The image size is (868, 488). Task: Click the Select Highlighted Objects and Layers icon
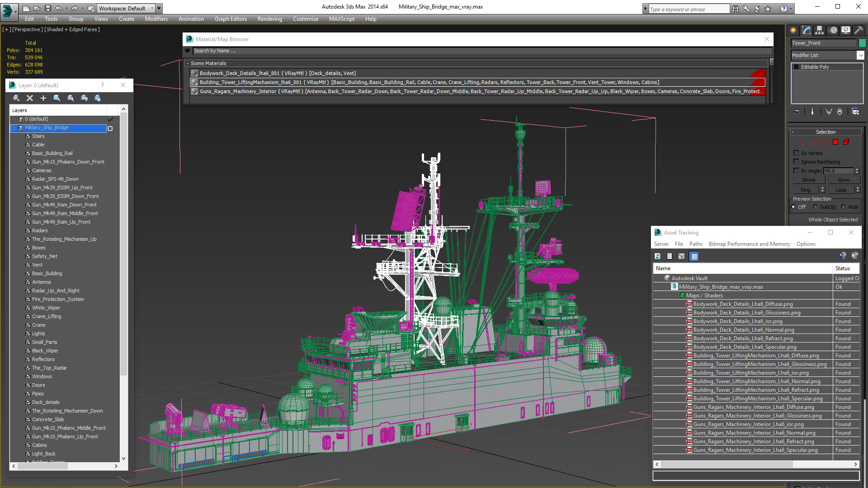click(57, 98)
